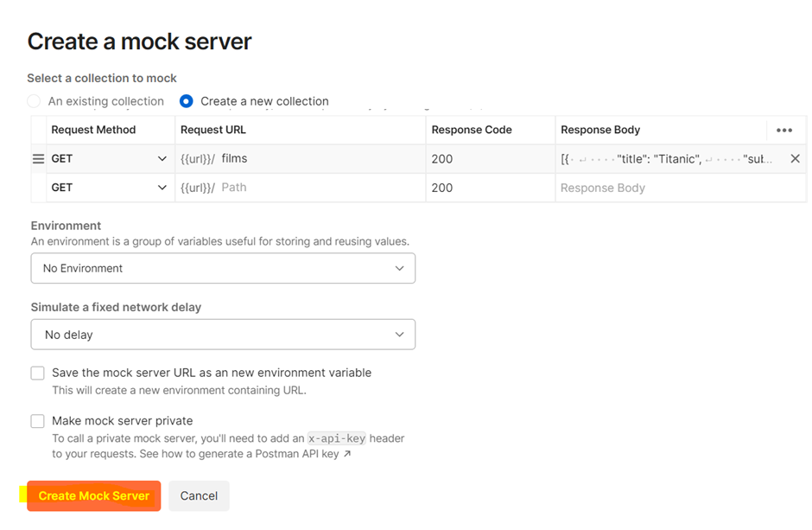Edit the Response Body containing Titanic JSON
This screenshot has width=812, height=530.
click(x=666, y=159)
